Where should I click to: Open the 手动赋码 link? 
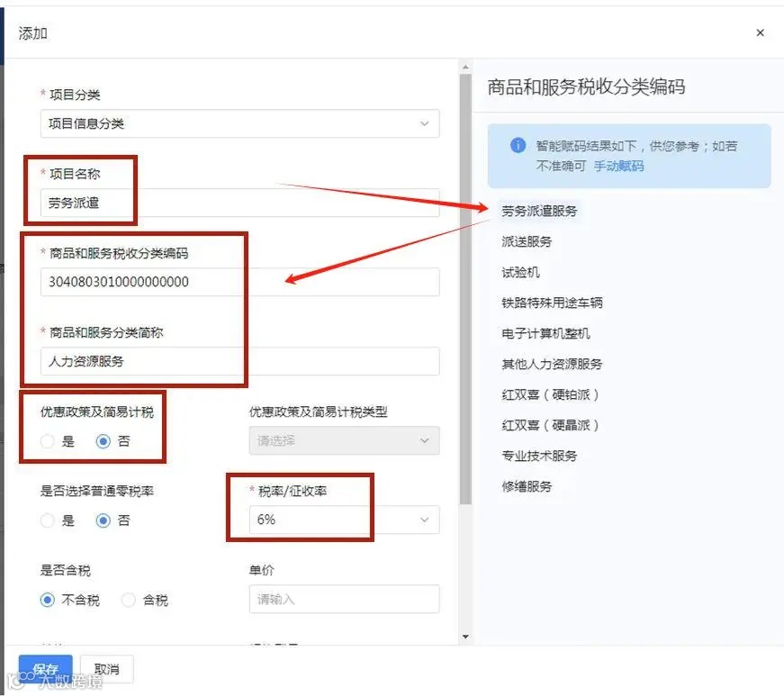coord(618,166)
